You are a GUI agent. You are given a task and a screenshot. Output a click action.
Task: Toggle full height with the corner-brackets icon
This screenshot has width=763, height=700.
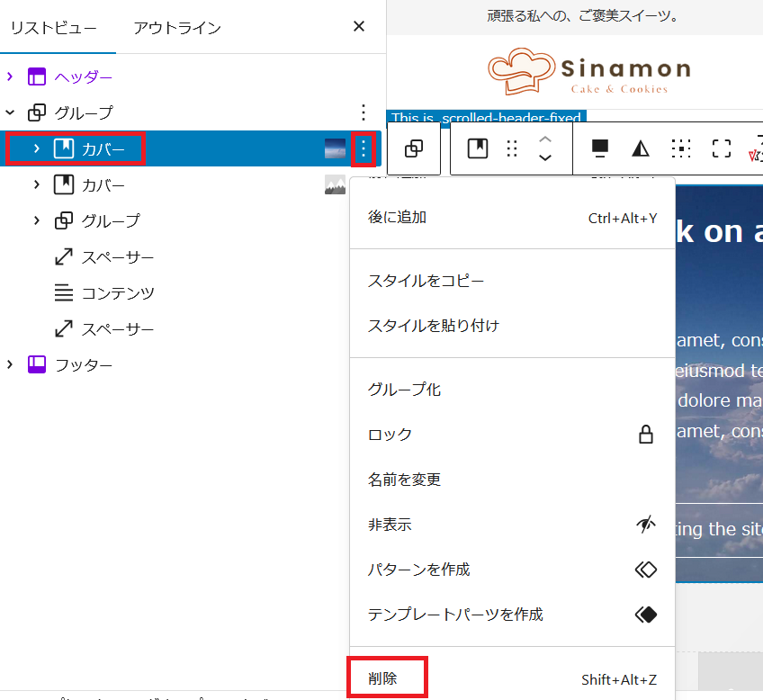point(722,148)
